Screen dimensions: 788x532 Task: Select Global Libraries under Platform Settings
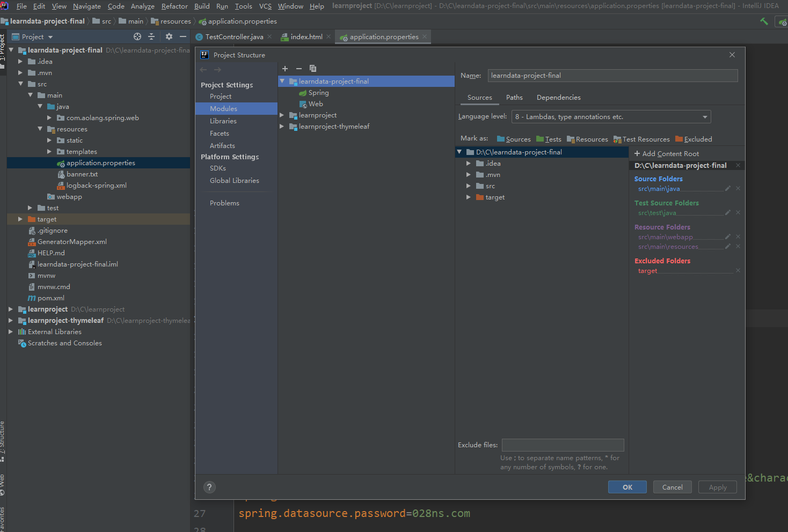234,180
